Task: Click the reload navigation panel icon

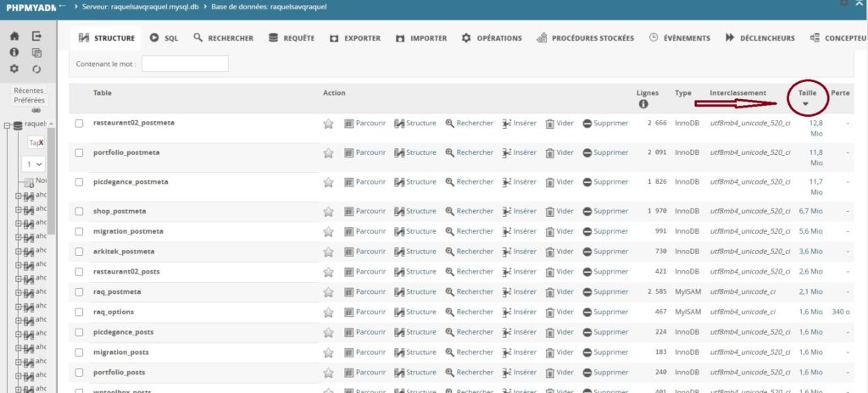Action: (x=36, y=69)
